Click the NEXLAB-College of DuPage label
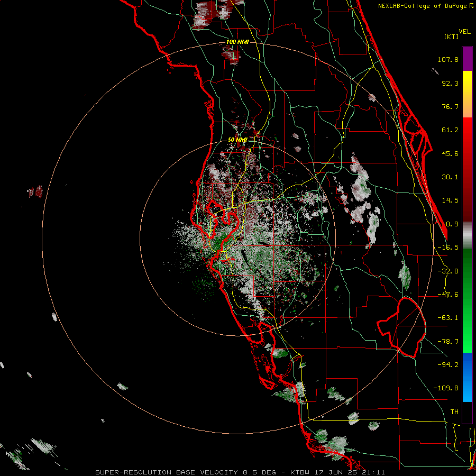476x476 pixels. click(425, 6)
